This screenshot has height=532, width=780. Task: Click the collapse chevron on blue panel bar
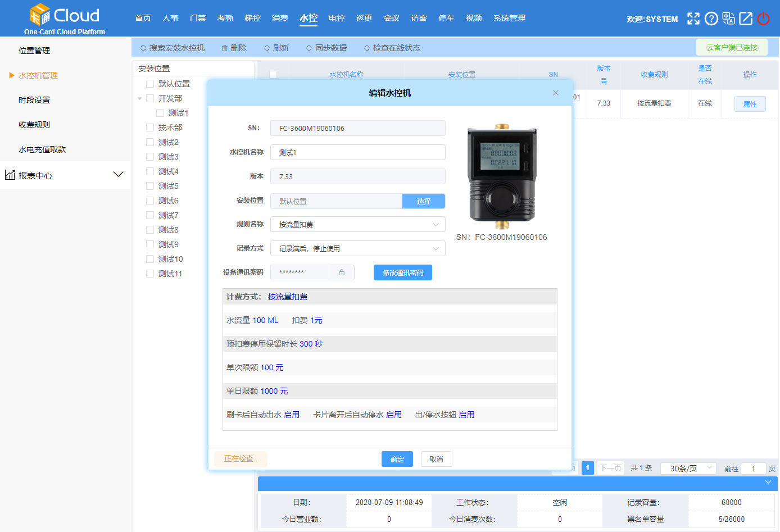tap(768, 483)
